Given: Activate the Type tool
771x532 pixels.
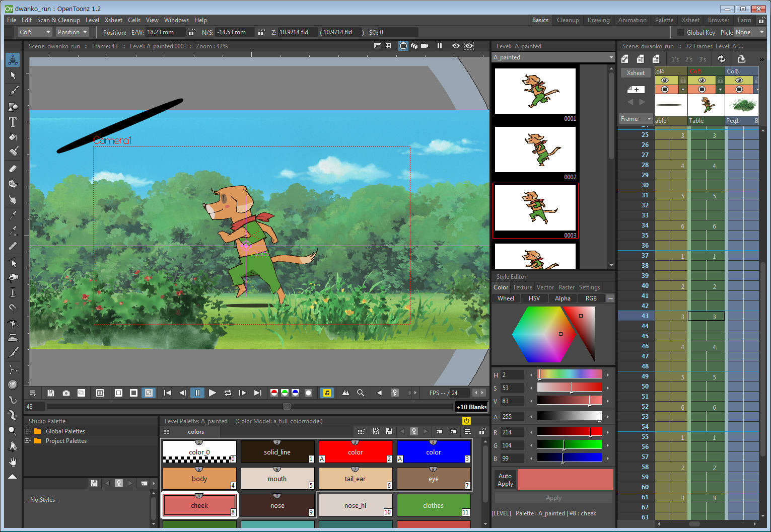Looking at the screenshot, I should click(13, 122).
